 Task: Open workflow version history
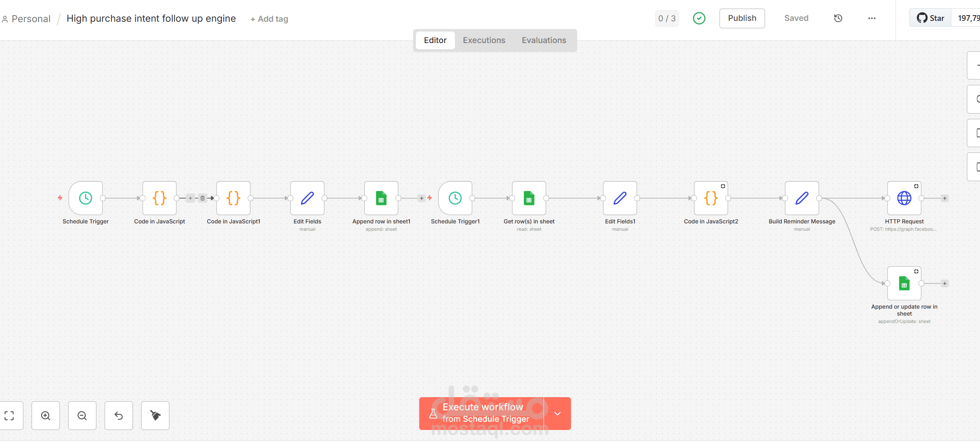[x=838, y=18]
